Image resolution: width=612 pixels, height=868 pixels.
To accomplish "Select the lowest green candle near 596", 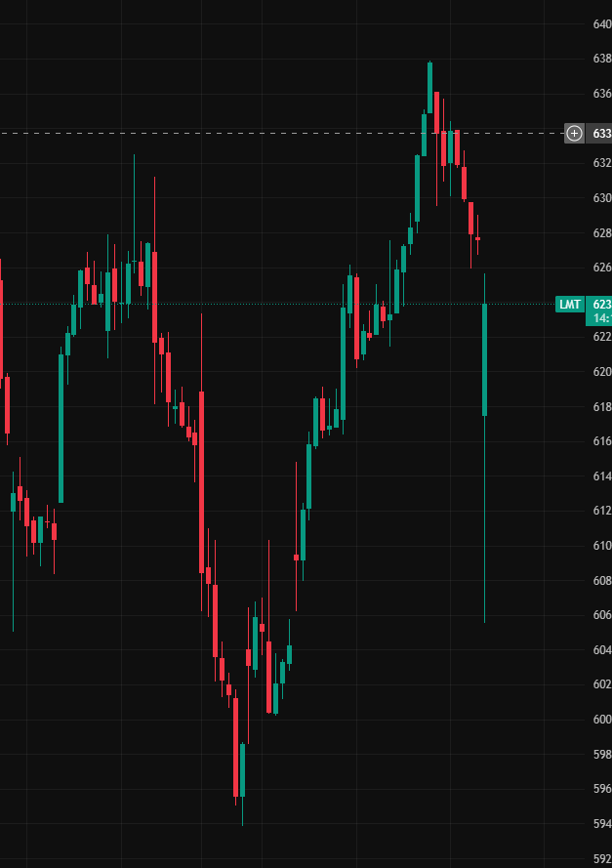I will point(242,769).
